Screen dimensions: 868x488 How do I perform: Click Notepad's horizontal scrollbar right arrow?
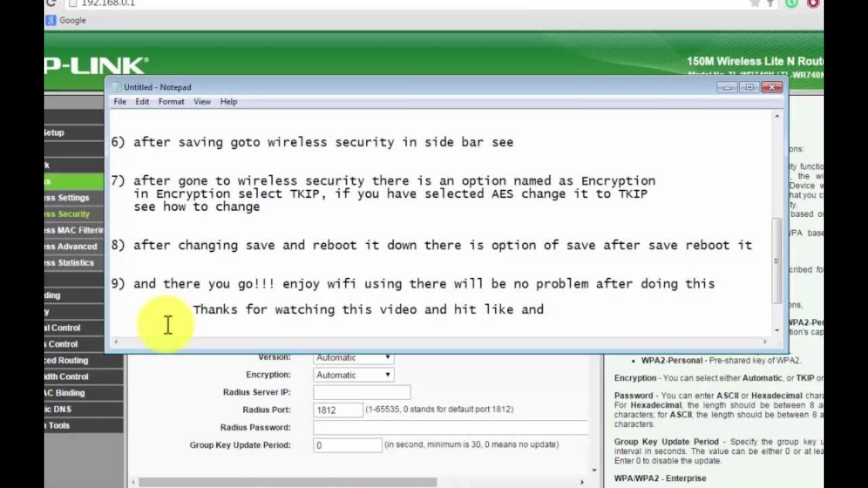click(x=766, y=342)
